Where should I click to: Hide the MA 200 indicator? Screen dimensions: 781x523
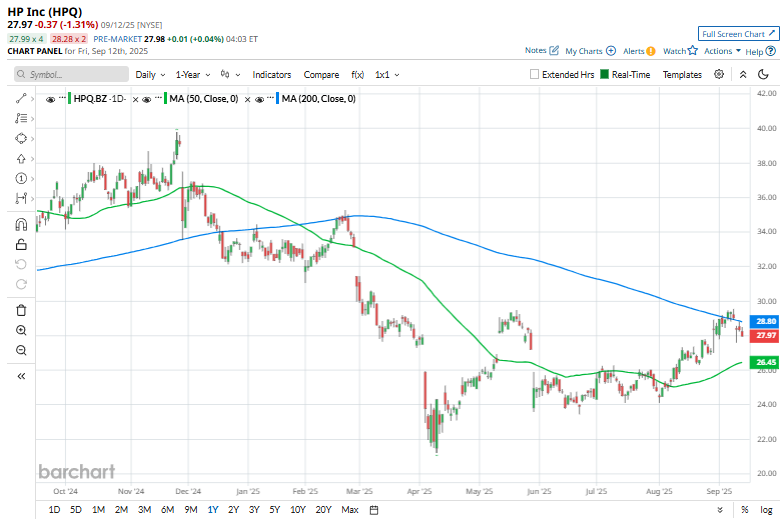coord(259,100)
